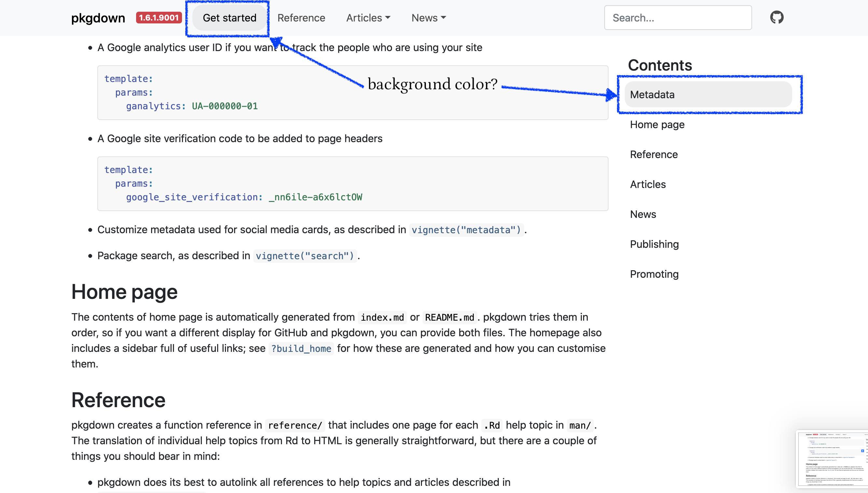Click into the Search input field
Viewport: 868px width, 493px height.
point(678,18)
